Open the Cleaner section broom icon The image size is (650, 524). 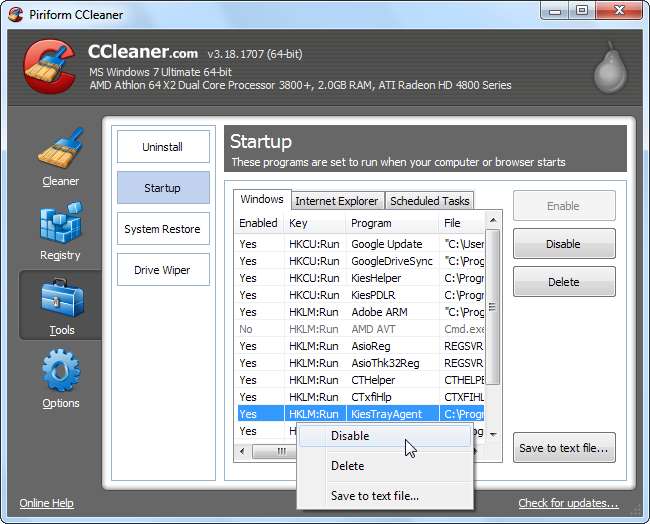click(x=60, y=150)
